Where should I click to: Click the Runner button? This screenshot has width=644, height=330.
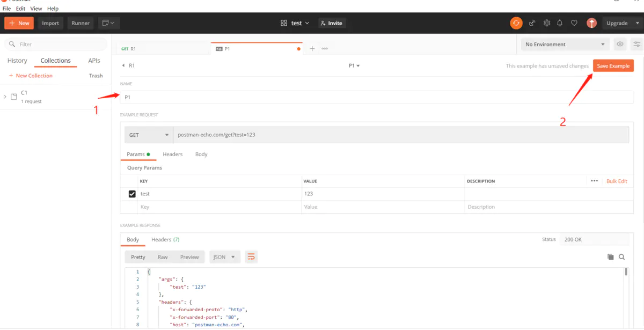tap(80, 23)
